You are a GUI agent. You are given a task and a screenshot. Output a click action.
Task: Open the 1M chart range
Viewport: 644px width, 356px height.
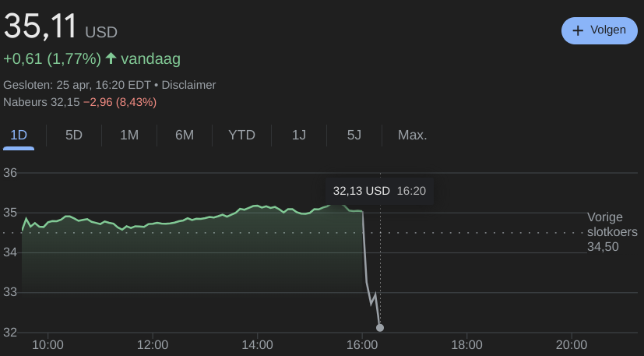click(x=129, y=135)
